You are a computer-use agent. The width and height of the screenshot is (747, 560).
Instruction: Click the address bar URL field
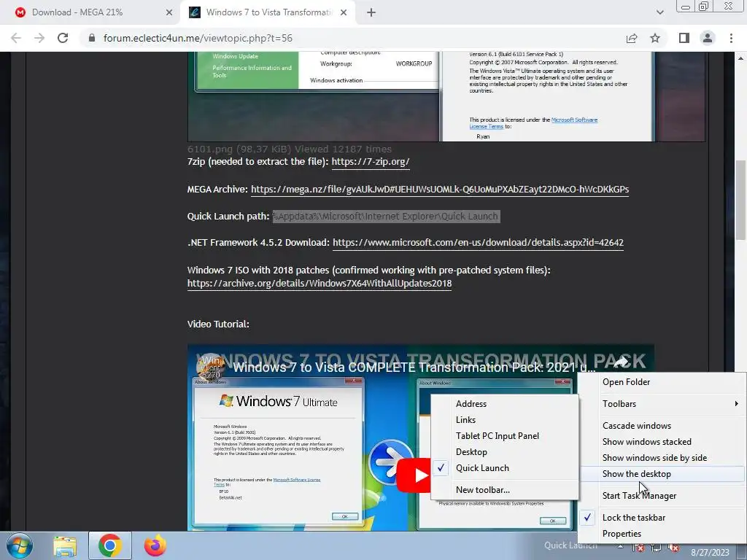tap(352, 38)
